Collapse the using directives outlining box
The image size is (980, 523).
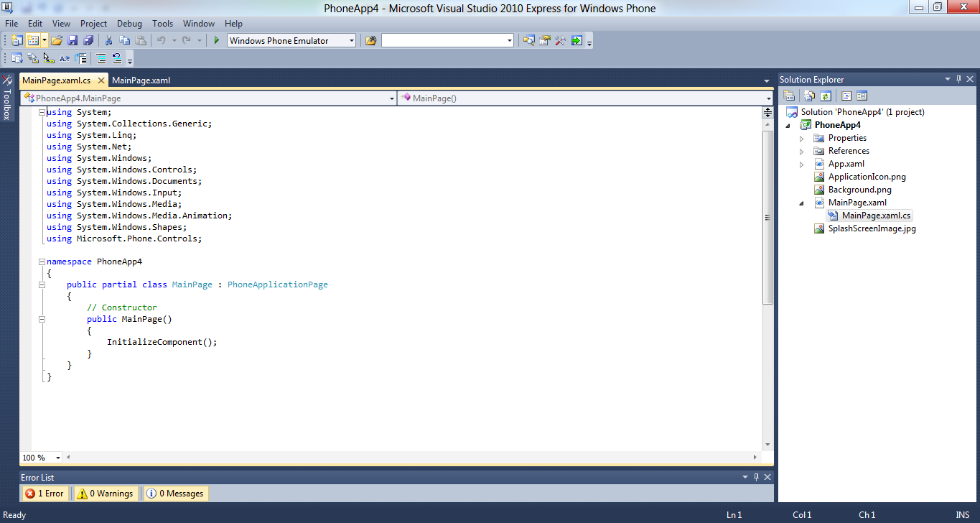(x=42, y=112)
